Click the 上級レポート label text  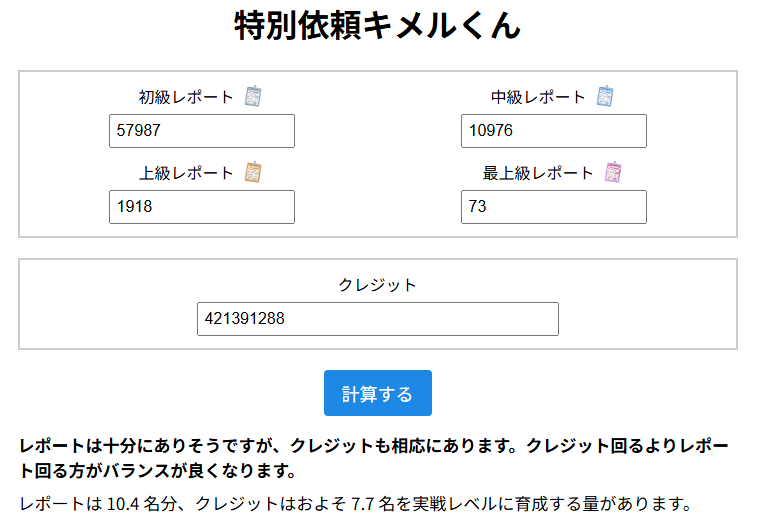point(186,174)
